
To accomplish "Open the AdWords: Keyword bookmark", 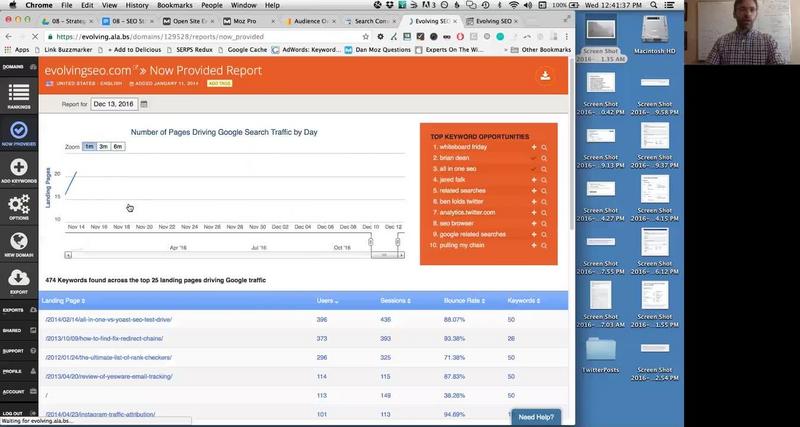I will pos(307,50).
